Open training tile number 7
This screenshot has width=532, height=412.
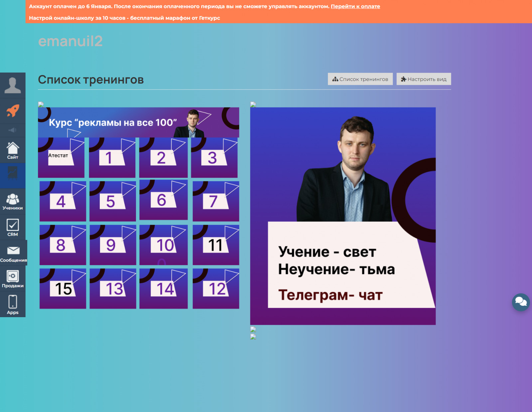216,201
